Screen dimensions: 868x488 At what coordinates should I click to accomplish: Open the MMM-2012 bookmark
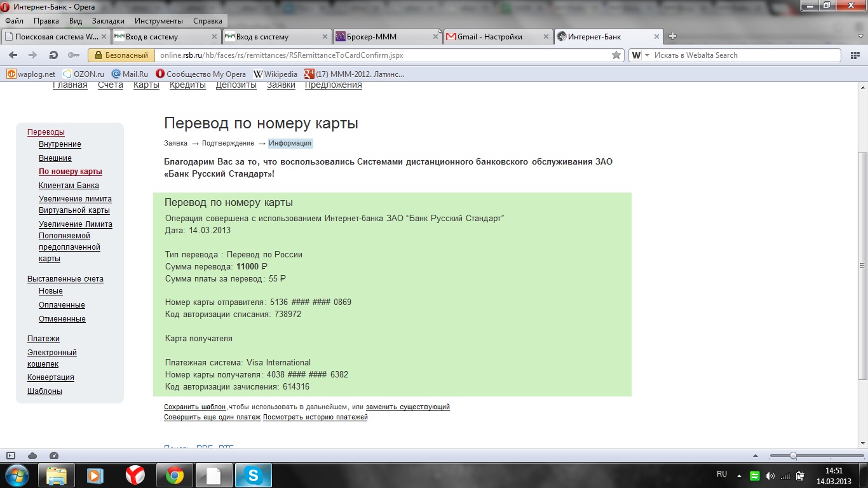point(354,74)
